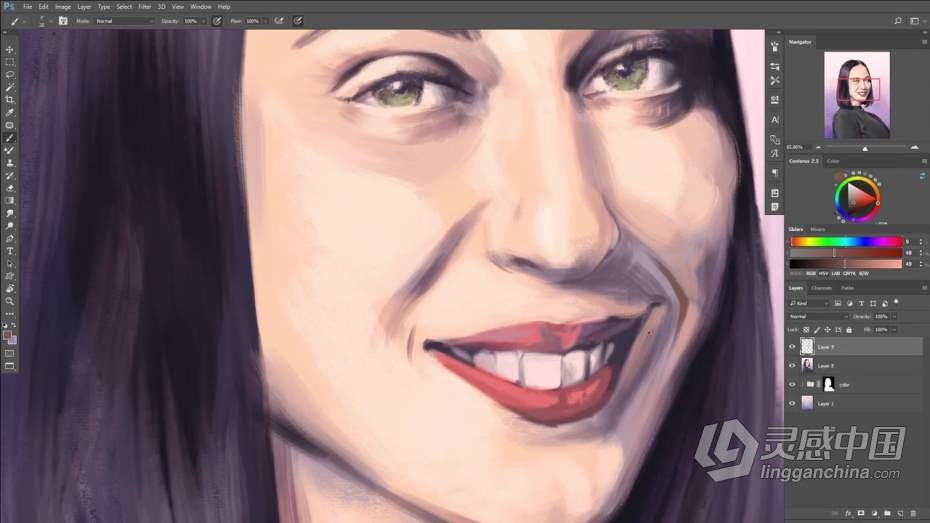The height and width of the screenshot is (523, 930).
Task: Select the Lasso tool
Action: click(x=10, y=74)
